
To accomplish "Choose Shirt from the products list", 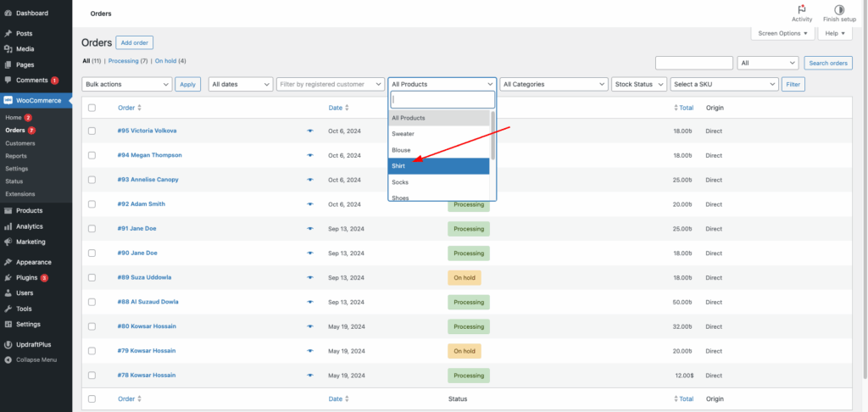I will click(439, 166).
